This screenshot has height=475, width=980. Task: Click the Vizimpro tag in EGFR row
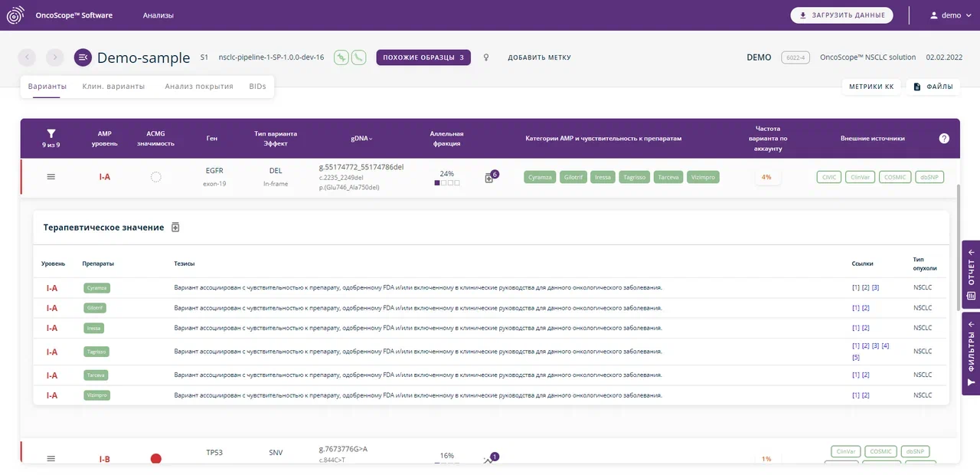point(704,177)
